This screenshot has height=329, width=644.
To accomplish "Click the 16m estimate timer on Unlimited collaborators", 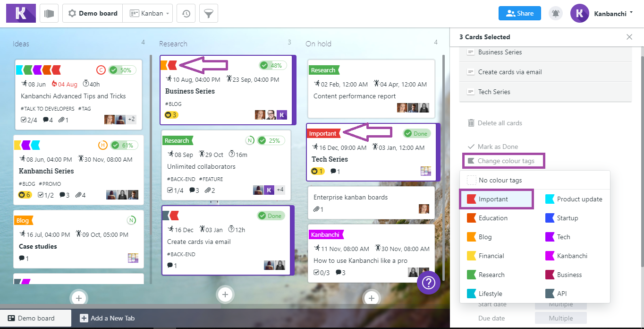I will [238, 155].
